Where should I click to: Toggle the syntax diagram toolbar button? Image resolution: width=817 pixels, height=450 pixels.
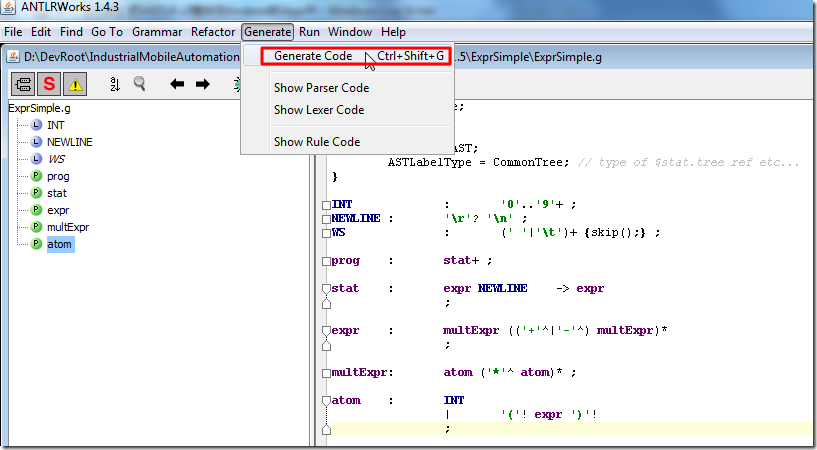pyautogui.click(x=22, y=84)
